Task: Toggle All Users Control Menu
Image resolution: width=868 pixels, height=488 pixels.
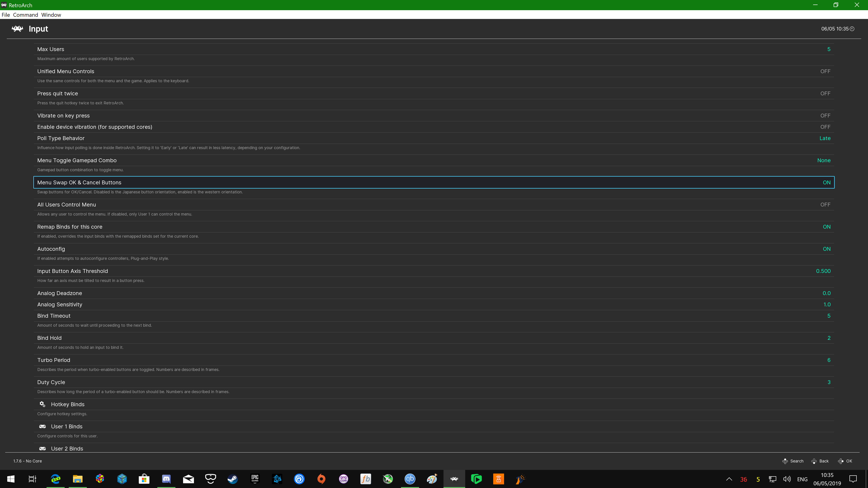Action: pos(434,205)
